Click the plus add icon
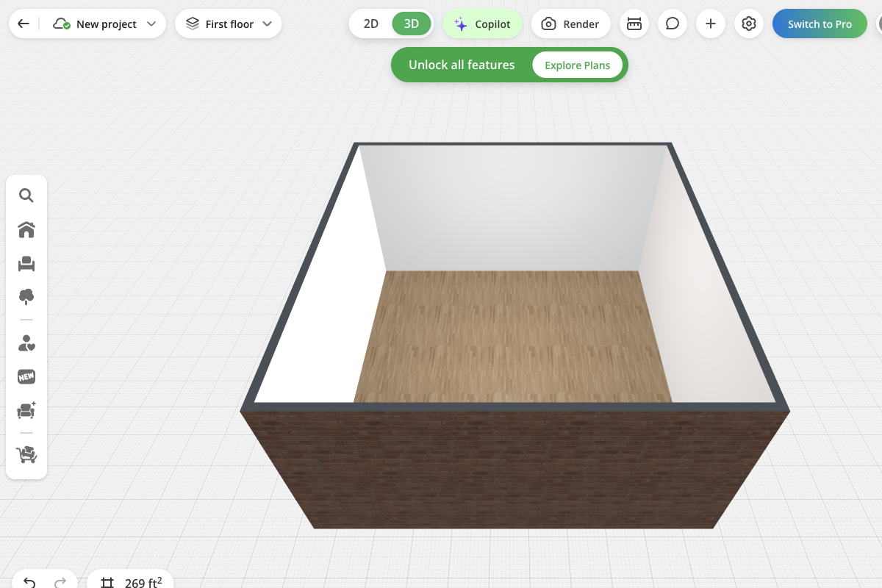 [711, 24]
